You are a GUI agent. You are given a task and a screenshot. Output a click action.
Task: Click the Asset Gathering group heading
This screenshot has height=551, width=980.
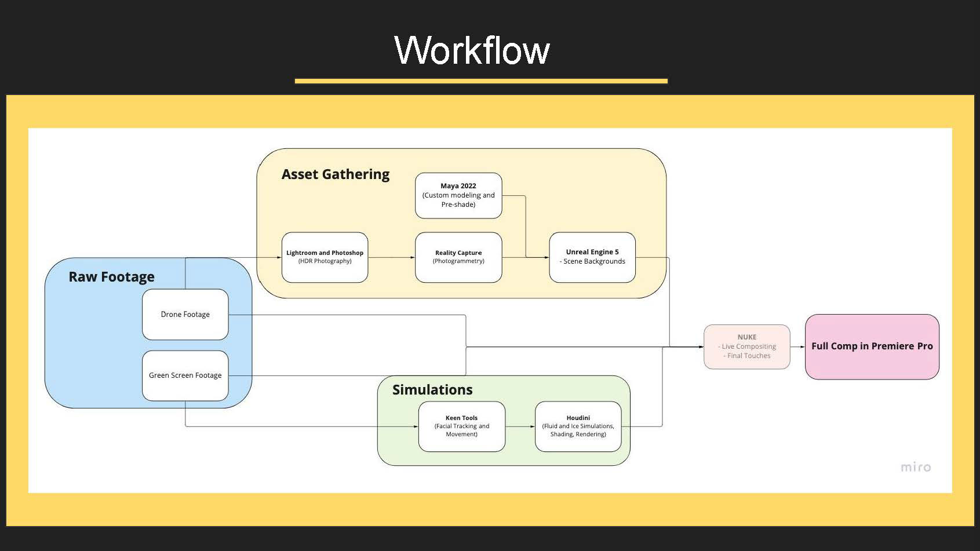(x=336, y=174)
